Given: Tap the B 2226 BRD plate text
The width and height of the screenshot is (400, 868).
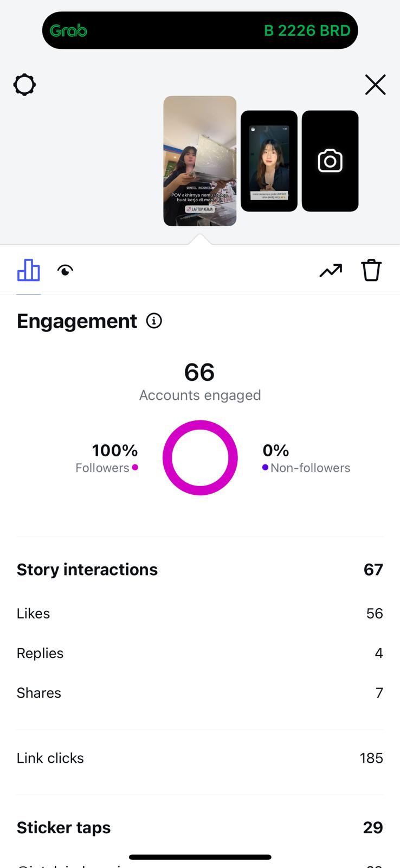Looking at the screenshot, I should click(x=307, y=31).
